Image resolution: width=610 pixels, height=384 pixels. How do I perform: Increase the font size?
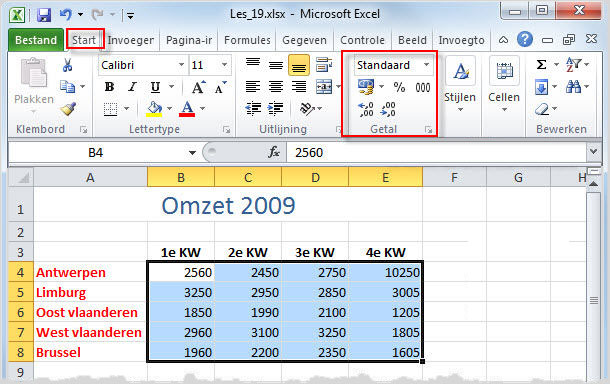(198, 87)
